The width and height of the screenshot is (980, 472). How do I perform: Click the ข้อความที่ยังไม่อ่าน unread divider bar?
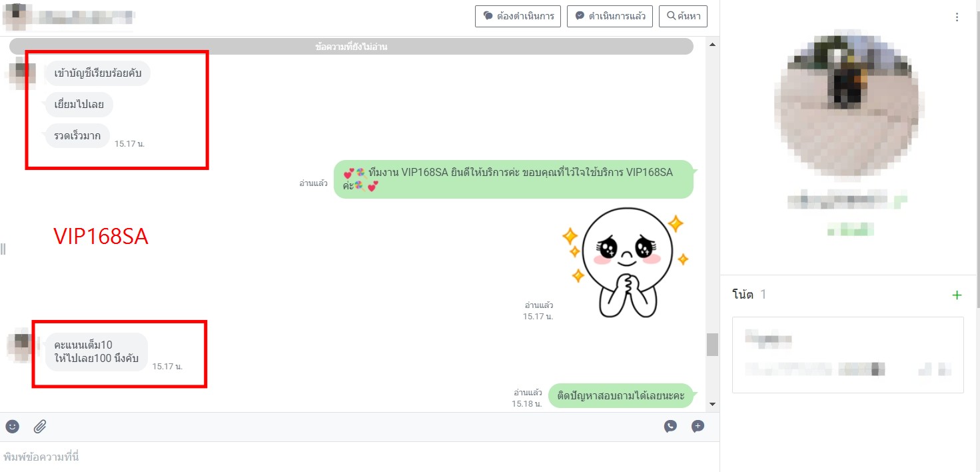(351, 47)
